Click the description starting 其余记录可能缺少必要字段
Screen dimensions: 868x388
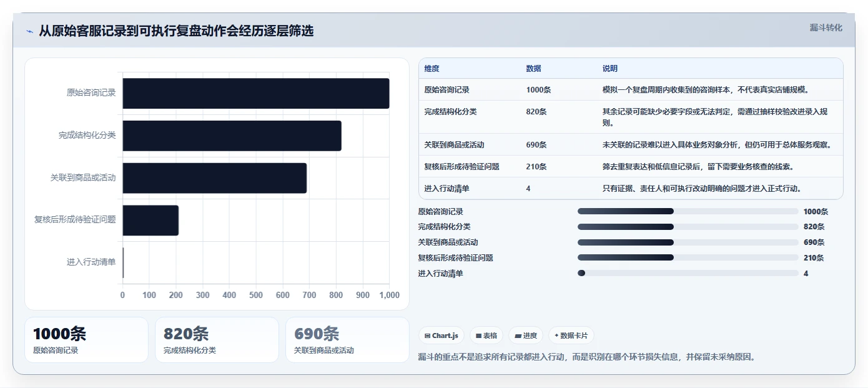coord(715,117)
